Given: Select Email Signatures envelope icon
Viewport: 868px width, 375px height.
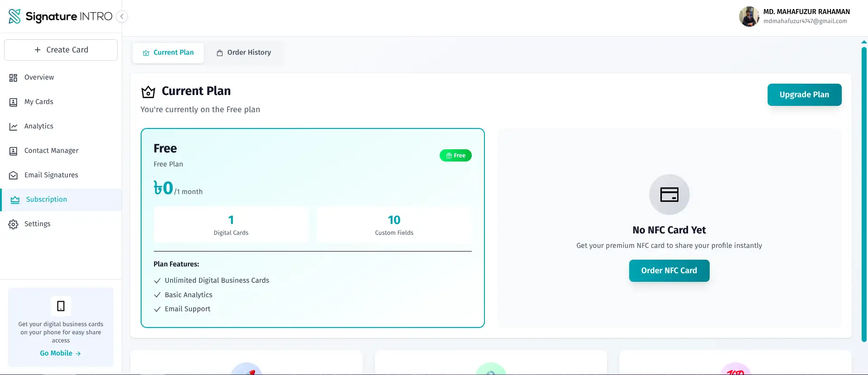Looking at the screenshot, I should tap(14, 176).
